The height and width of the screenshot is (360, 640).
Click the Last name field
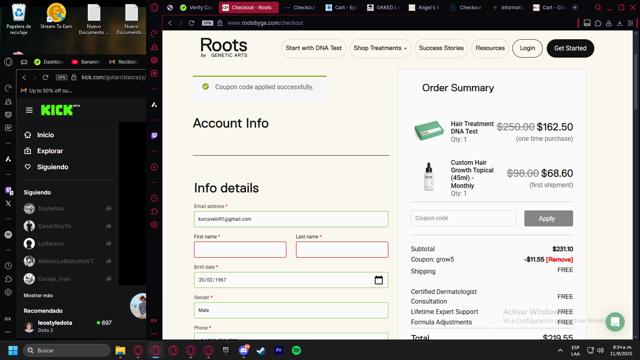342,249
